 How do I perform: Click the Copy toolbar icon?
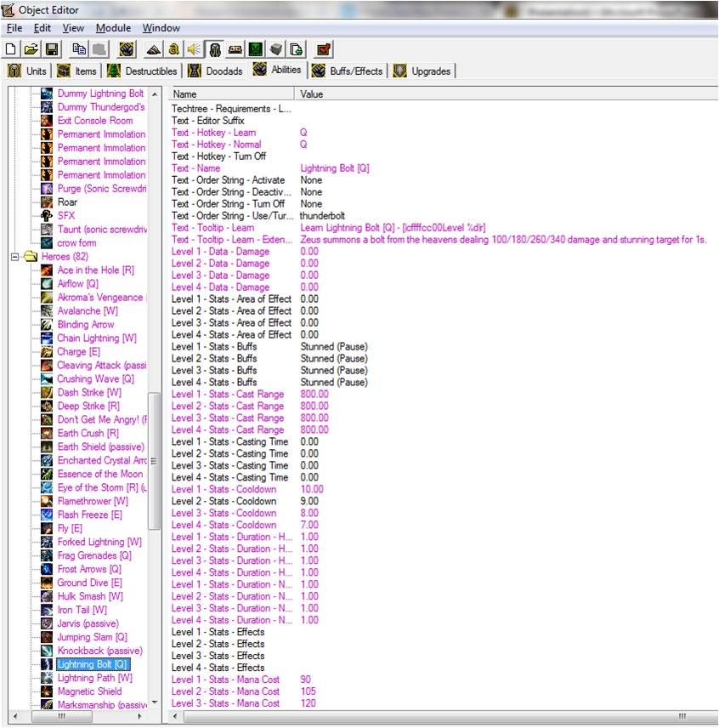[x=79, y=49]
